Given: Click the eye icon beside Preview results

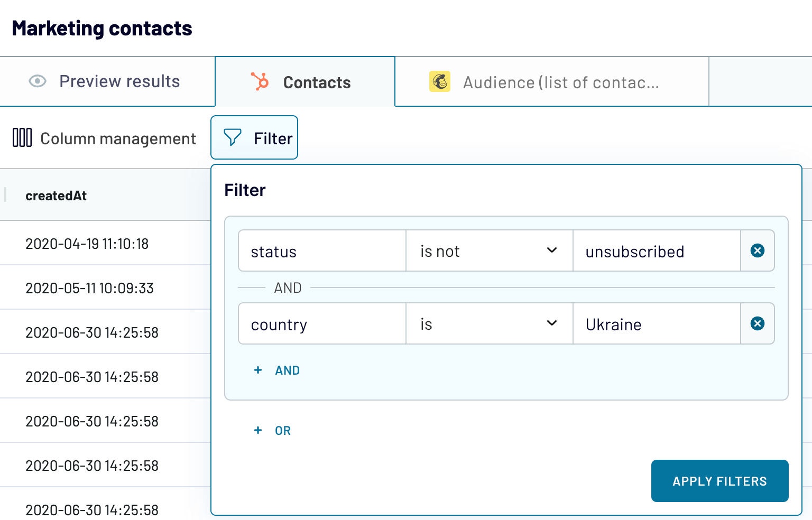Looking at the screenshot, I should click(38, 81).
